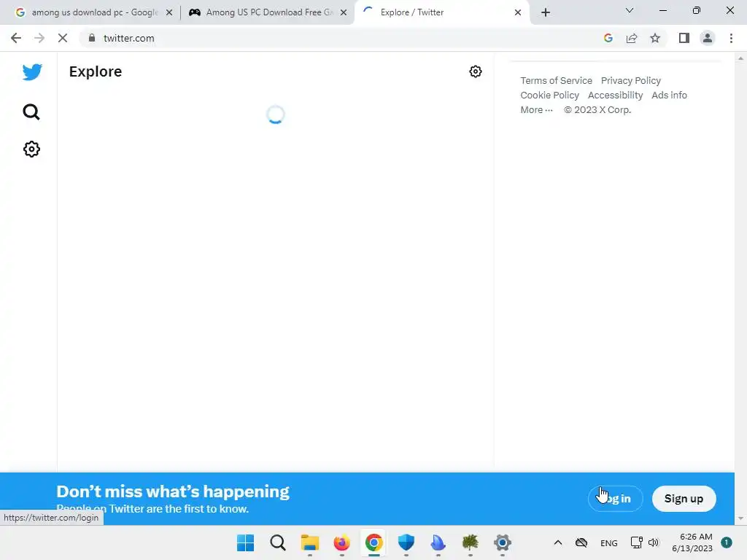Image resolution: width=747 pixels, height=560 pixels.
Task: Go back with the browser back arrow
Action: [x=16, y=38]
